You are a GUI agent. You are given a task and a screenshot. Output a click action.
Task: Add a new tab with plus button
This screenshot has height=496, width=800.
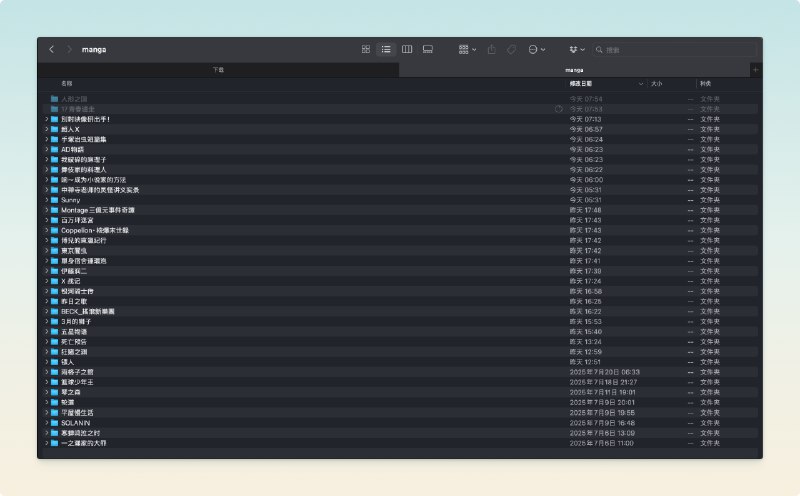pos(755,70)
